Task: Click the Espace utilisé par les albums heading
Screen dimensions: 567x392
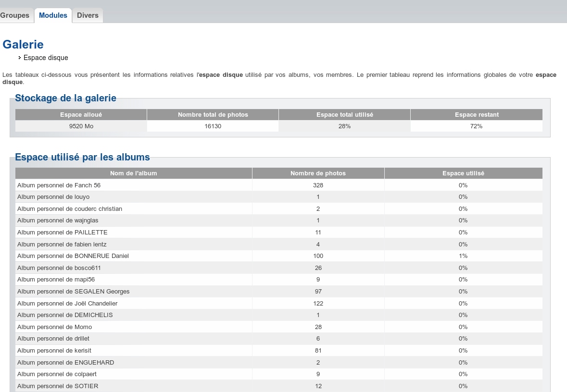Action: [82, 157]
